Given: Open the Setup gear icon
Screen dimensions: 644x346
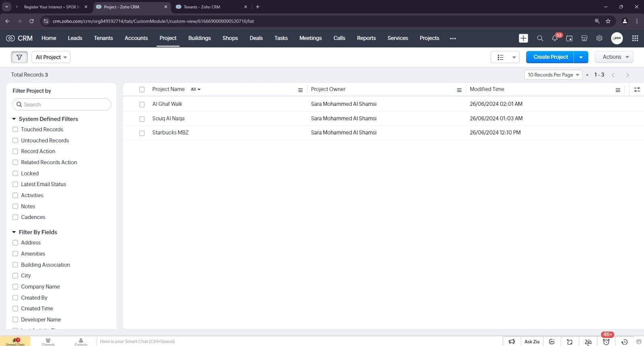Looking at the screenshot, I should [x=599, y=38].
